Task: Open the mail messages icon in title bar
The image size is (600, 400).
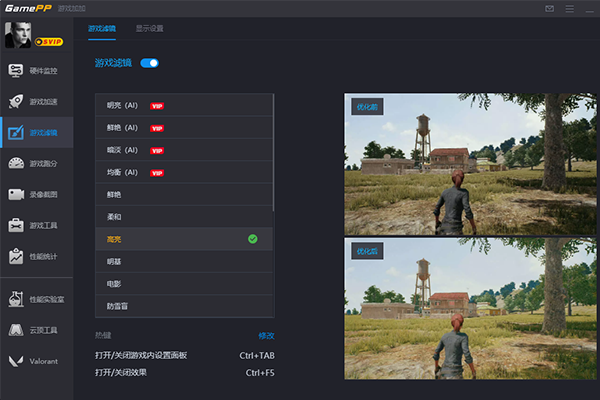Action: point(549,8)
